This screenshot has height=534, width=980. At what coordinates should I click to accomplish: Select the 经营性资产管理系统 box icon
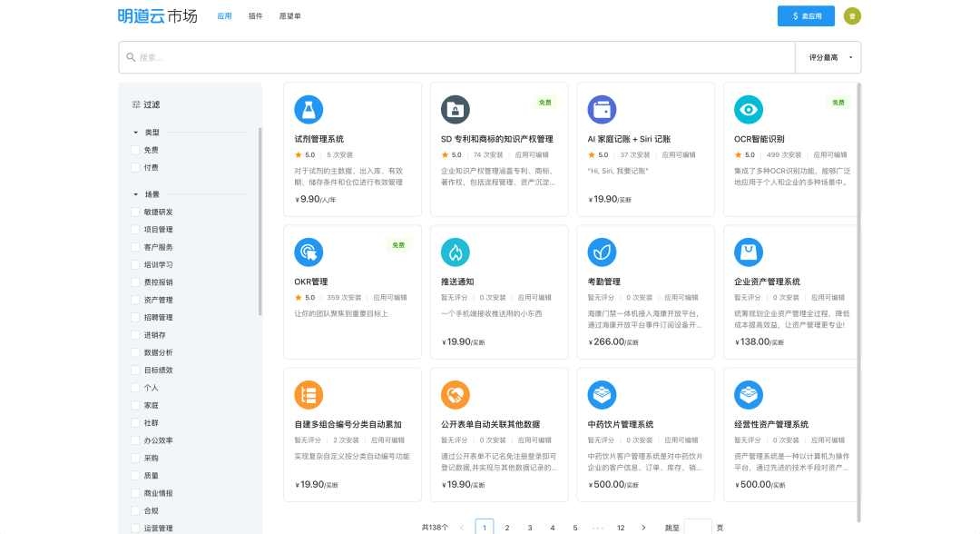point(748,394)
